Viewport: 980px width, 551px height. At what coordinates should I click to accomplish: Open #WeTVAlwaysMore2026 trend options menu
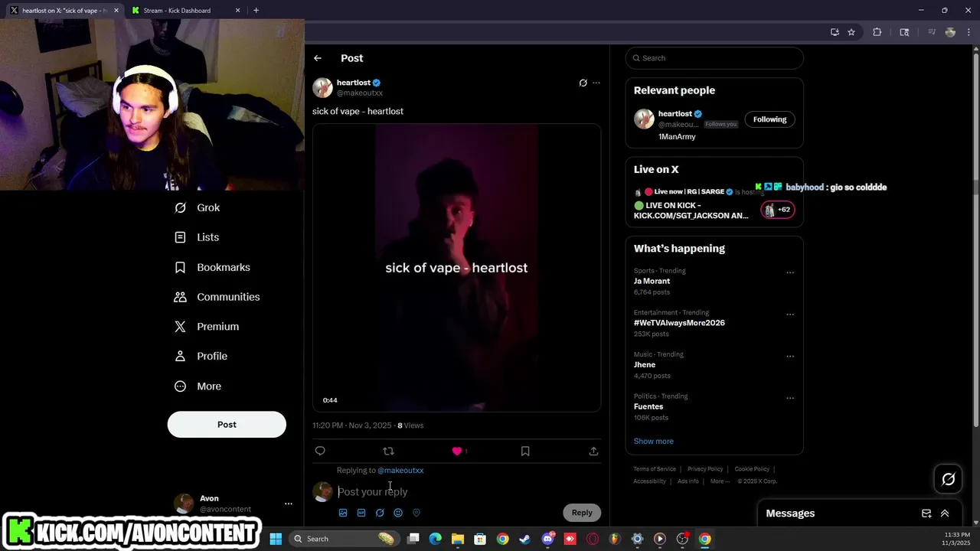(x=790, y=315)
